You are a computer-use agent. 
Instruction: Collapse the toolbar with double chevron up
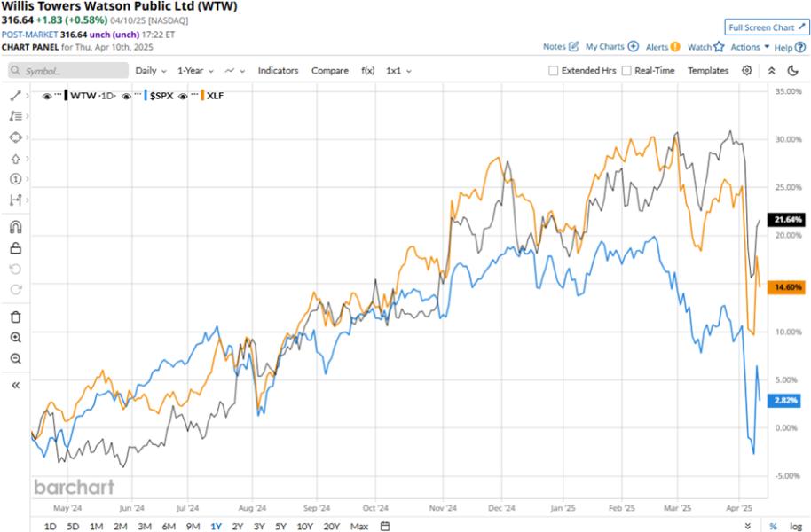(771, 71)
